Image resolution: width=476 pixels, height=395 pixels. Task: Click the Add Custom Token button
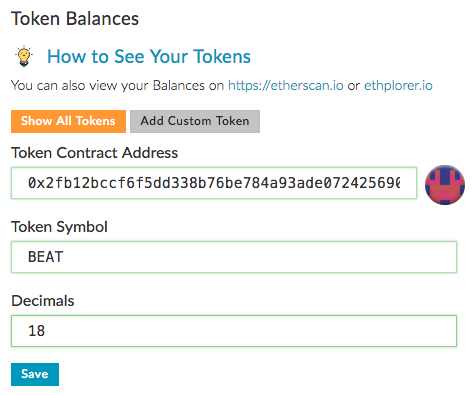point(195,121)
